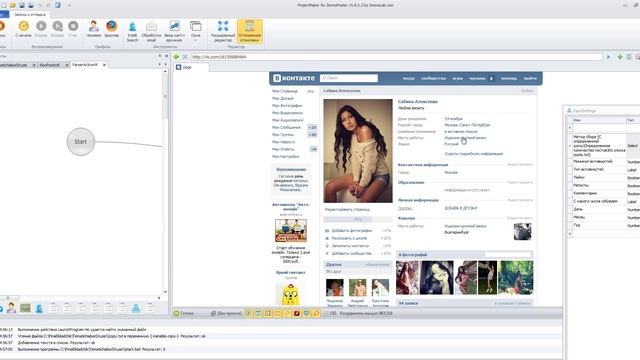Click the red icon in browser status bar
The height and width of the screenshot is (360, 640).
tap(297, 313)
